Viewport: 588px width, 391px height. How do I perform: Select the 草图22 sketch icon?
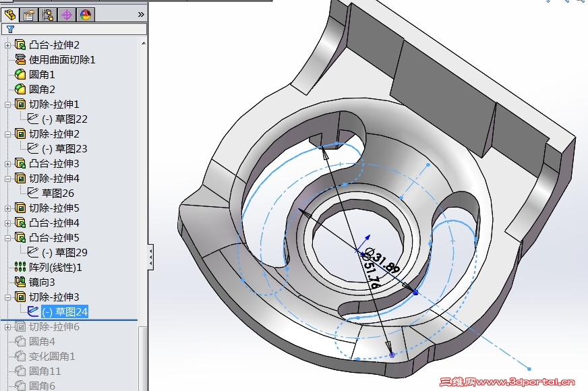pos(33,119)
